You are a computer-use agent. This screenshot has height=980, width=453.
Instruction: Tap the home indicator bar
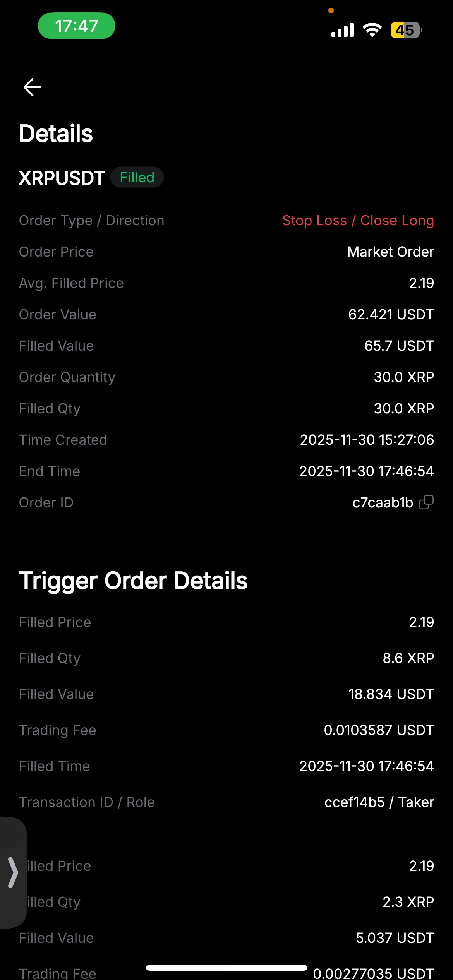click(x=226, y=968)
